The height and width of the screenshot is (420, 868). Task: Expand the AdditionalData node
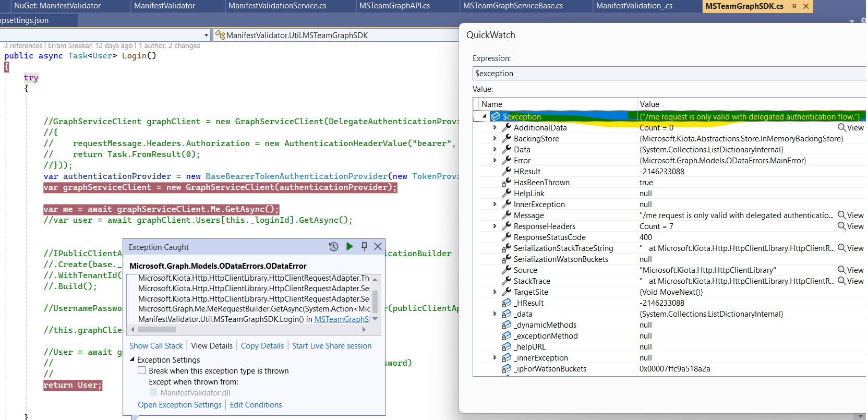click(495, 127)
